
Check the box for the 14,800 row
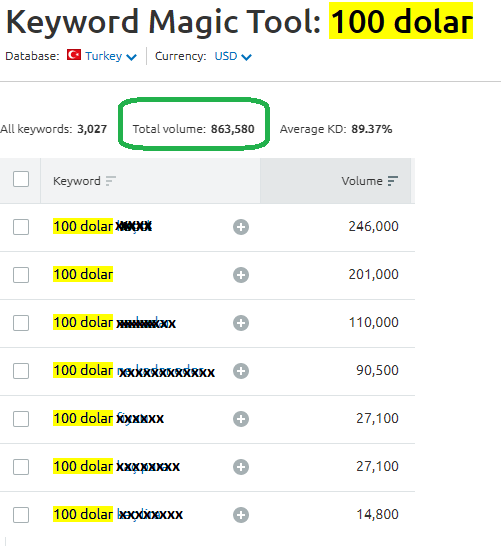(21, 515)
